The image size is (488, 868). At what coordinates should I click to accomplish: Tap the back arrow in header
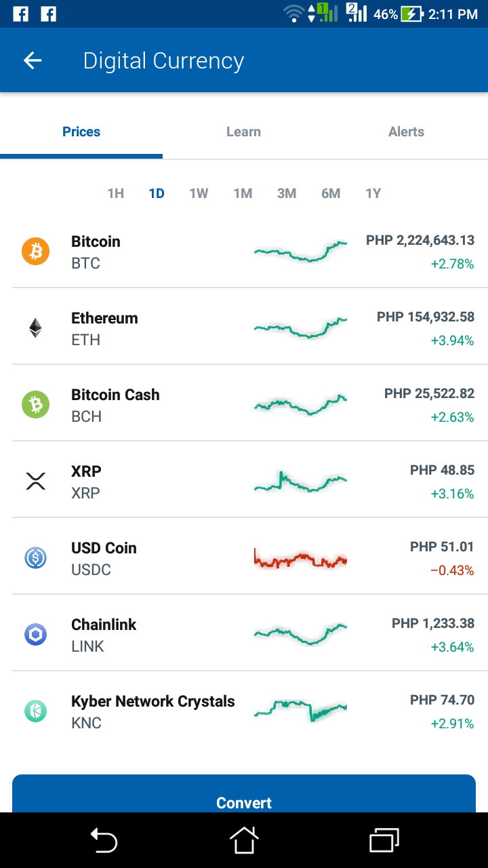coord(33,60)
